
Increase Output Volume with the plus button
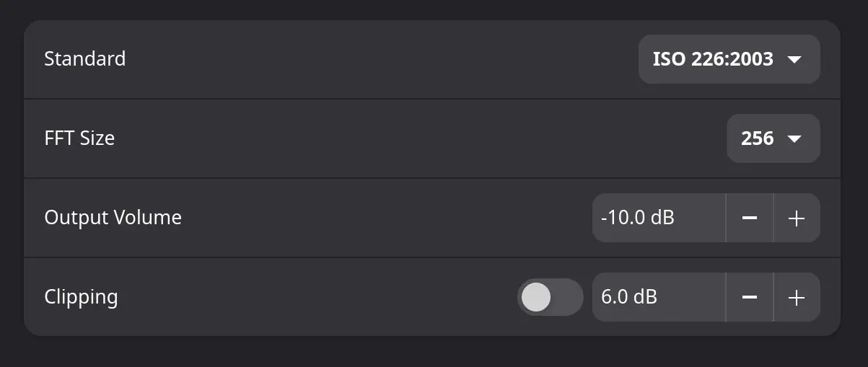coord(797,218)
